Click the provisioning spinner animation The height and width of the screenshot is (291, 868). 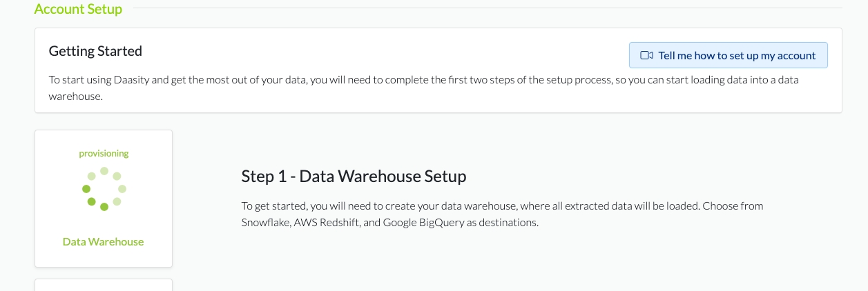pos(104,188)
